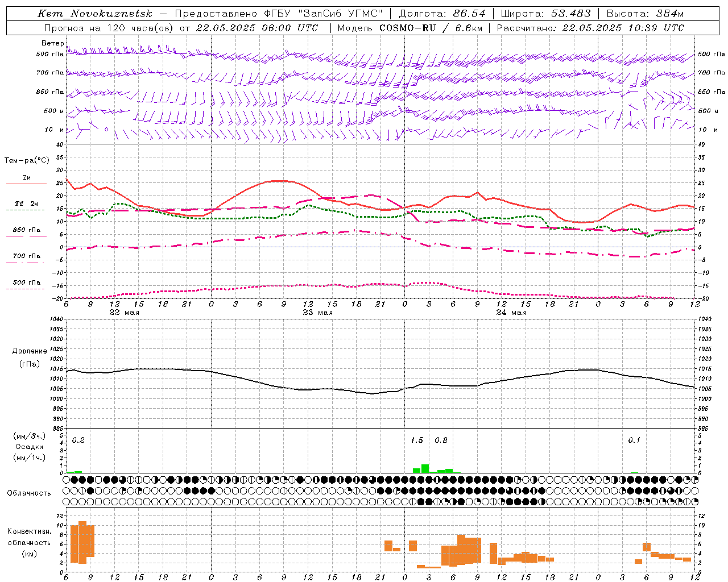Image resolution: width=728 pixels, height=582 pixels.
Task: Select 'Прогноз на 120 часа(ов)' forecast text
Action: pos(109,28)
